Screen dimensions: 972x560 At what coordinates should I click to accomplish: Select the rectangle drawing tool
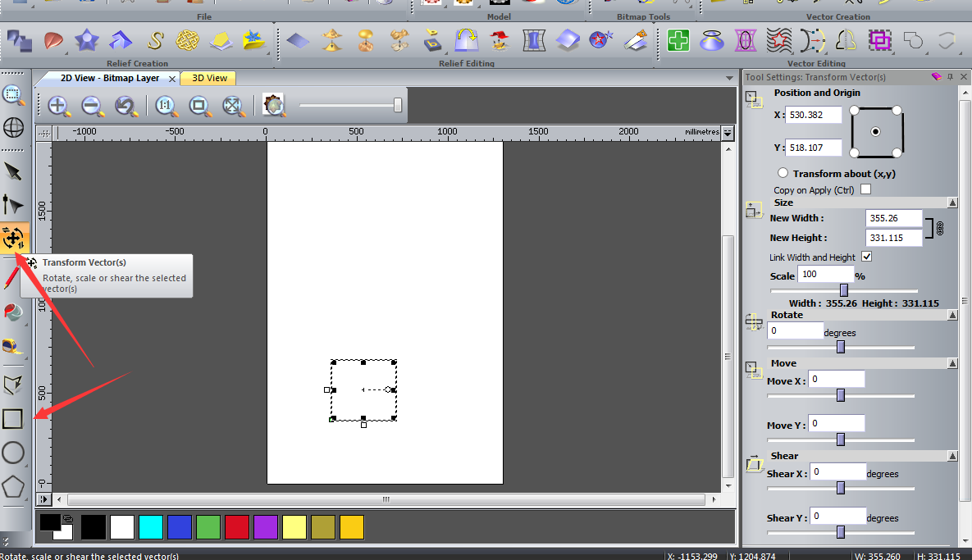13,419
